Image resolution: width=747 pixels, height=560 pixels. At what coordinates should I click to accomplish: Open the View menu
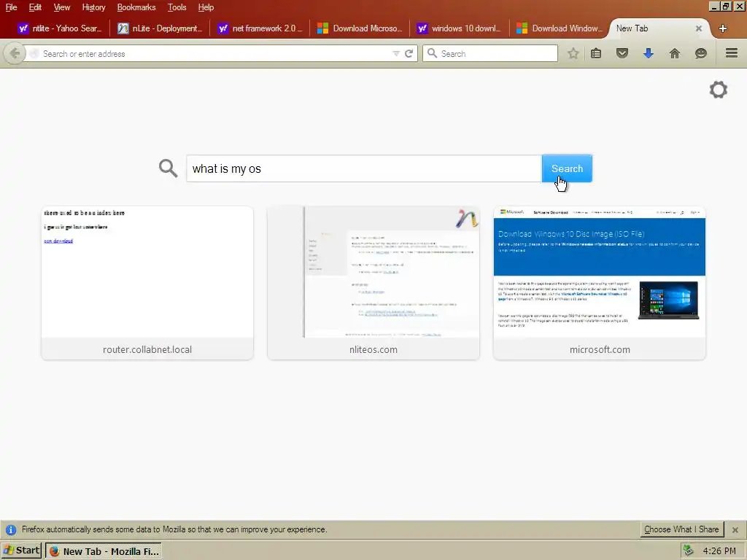61,7
